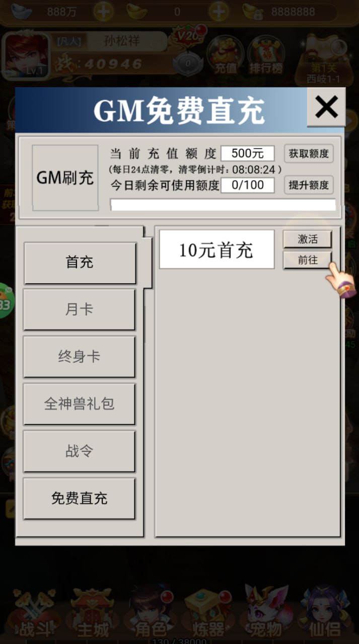Add gold ingots with the second plus icon
This screenshot has height=644, width=359.
pyautogui.click(x=219, y=12)
